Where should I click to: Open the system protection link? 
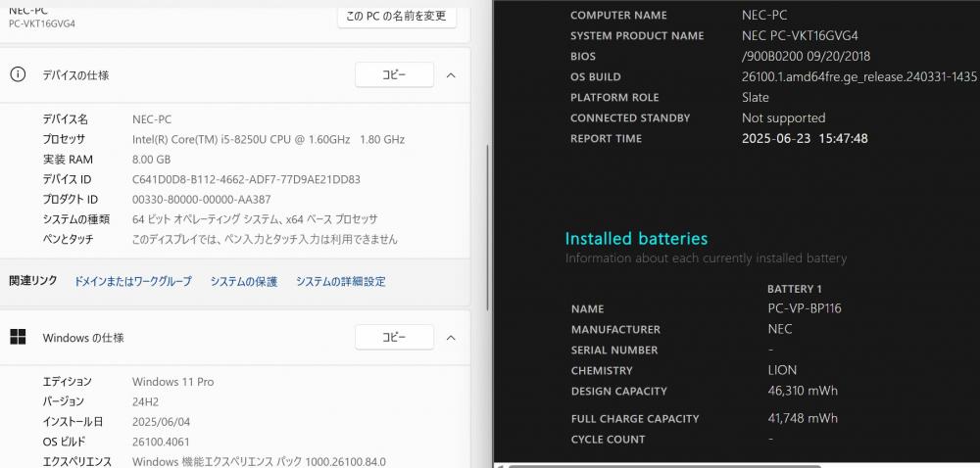[x=244, y=281]
